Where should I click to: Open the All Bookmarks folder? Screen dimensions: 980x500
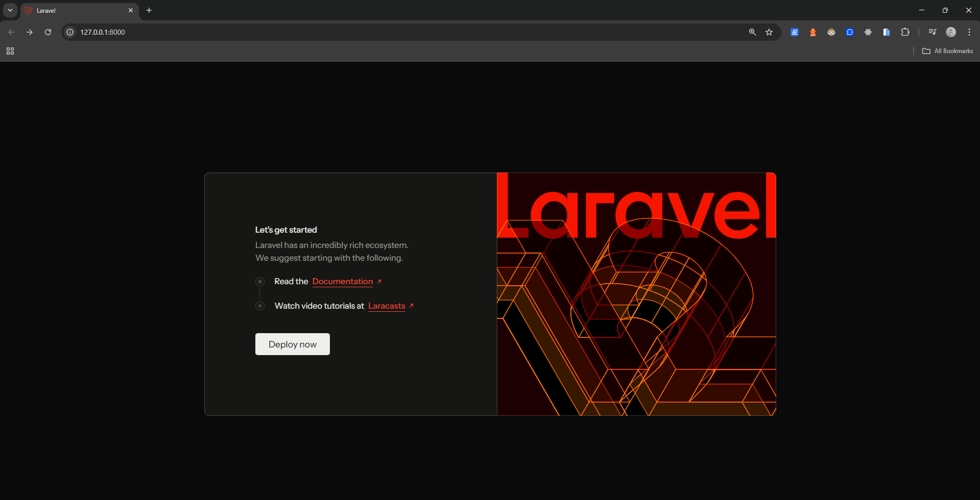947,51
